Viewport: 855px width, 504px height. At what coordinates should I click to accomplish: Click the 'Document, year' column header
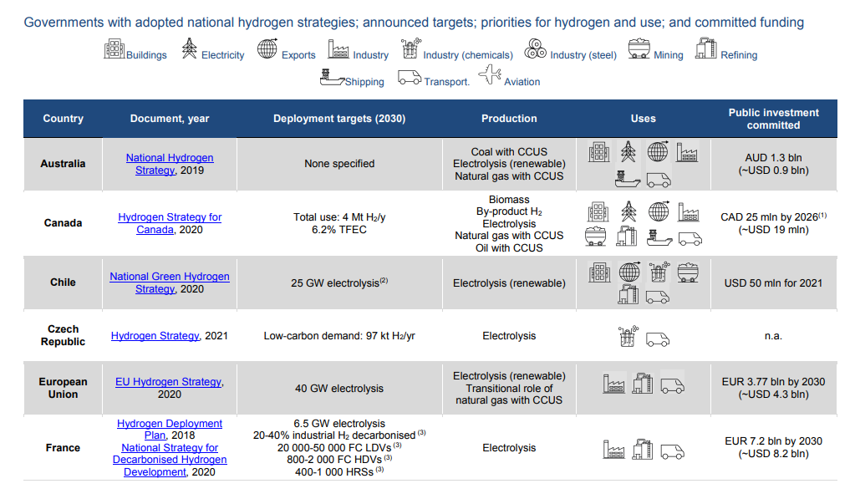[x=170, y=119]
